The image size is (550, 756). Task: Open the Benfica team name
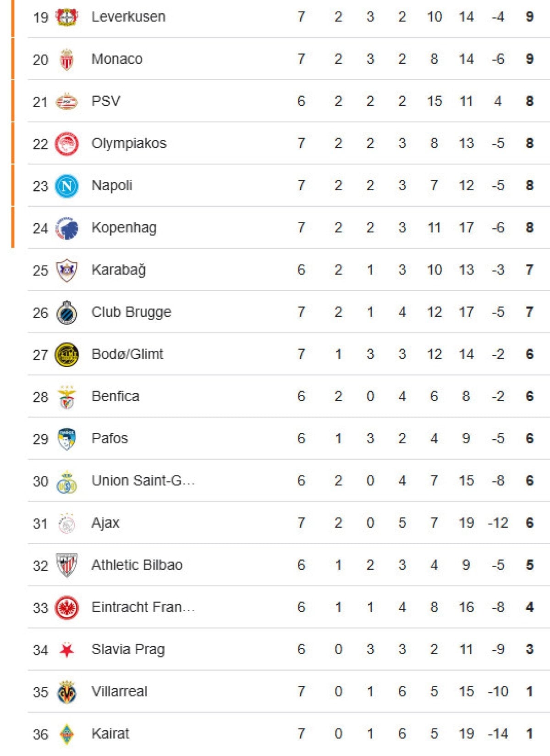pos(115,396)
